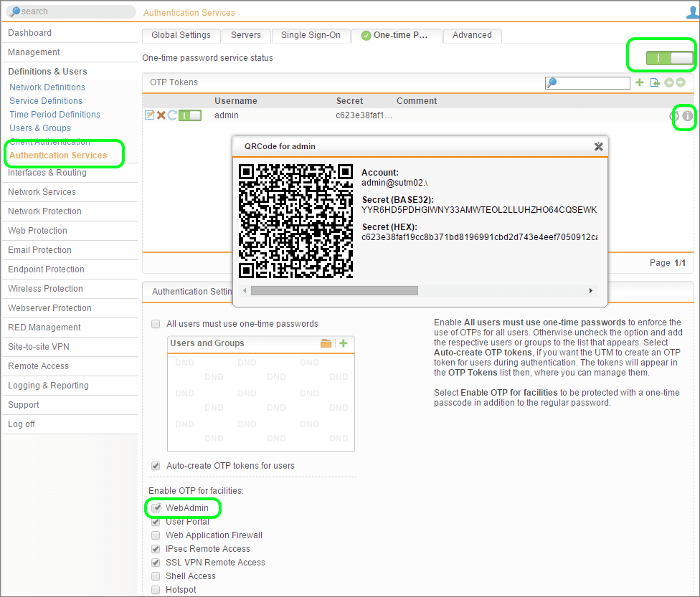Close the QRCode for admin dialog
This screenshot has width=700, height=597.
click(598, 146)
